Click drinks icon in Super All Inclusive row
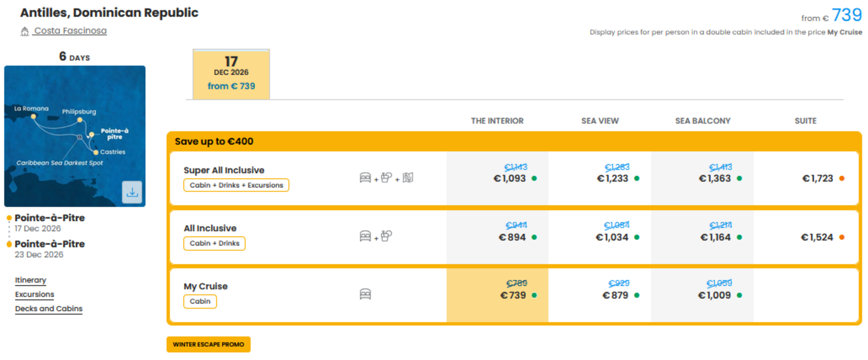Viewport: 868px width, 360px height. point(387,178)
